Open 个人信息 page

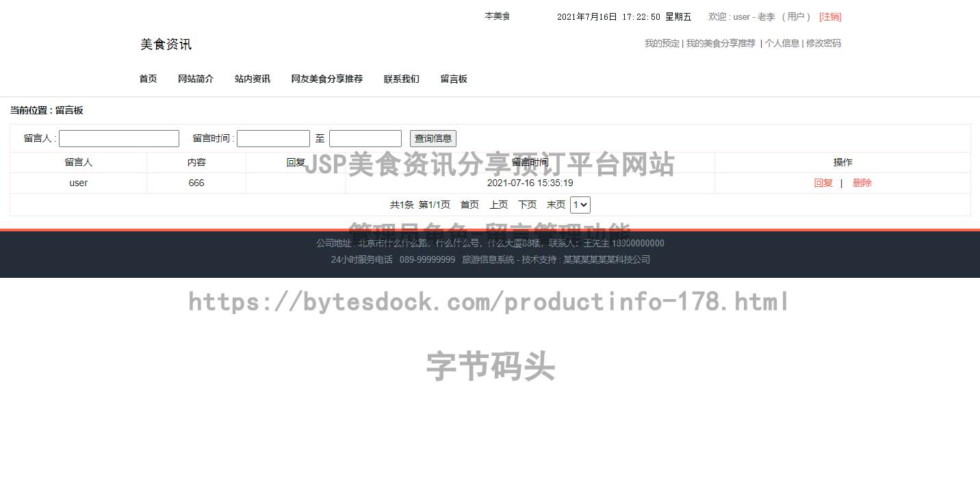pos(782,43)
